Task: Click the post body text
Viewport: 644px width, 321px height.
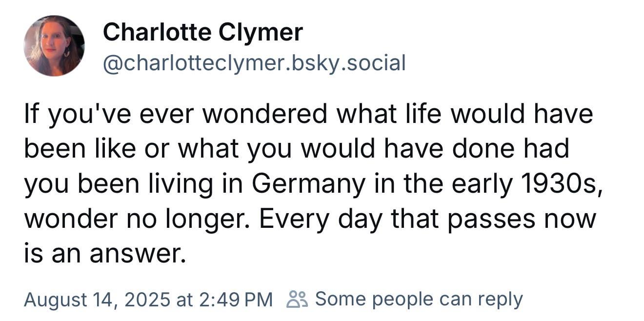Action: coord(310,183)
